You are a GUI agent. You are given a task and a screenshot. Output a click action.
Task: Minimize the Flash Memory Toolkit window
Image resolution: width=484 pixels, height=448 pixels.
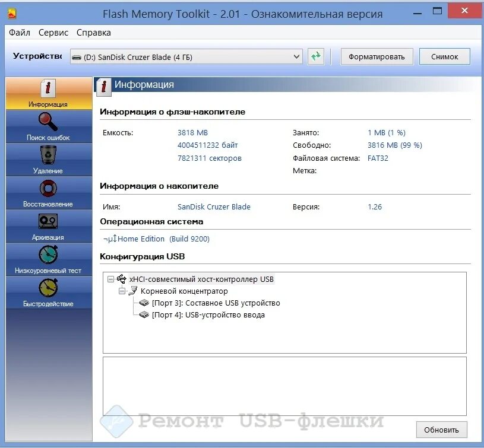click(x=417, y=12)
